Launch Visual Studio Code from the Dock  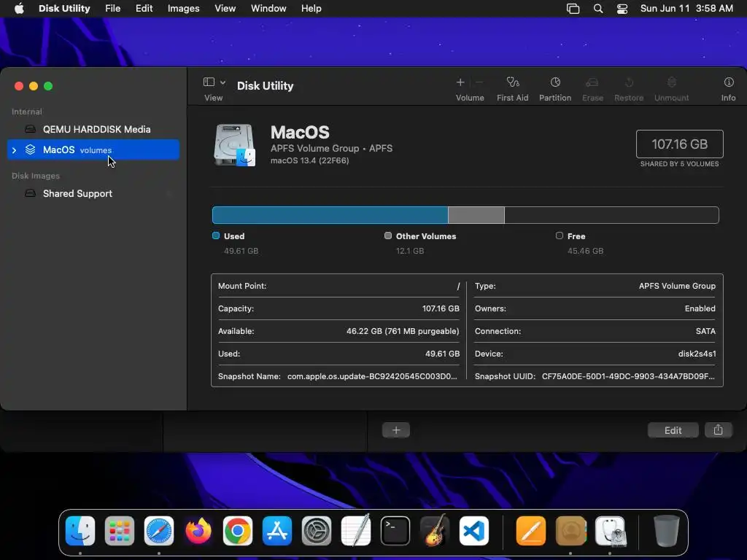click(x=474, y=531)
